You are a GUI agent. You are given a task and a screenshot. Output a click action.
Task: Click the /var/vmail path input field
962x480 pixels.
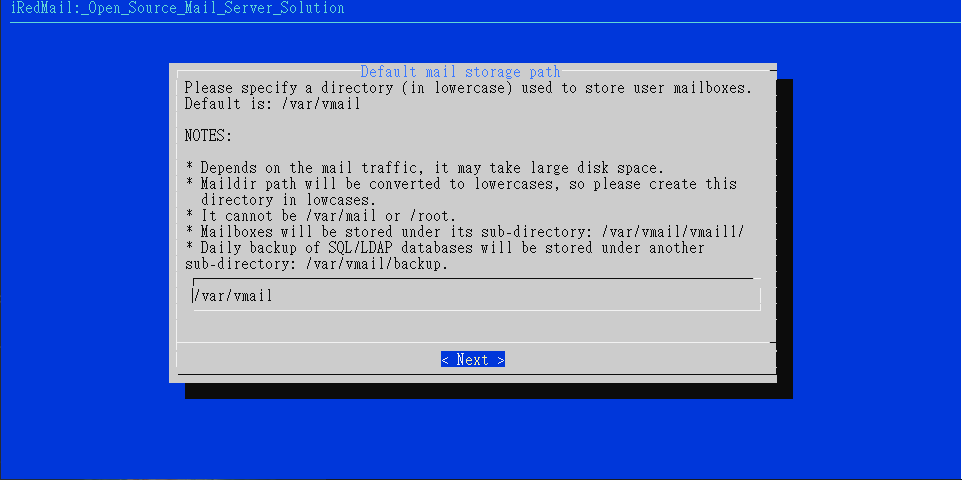point(477,296)
